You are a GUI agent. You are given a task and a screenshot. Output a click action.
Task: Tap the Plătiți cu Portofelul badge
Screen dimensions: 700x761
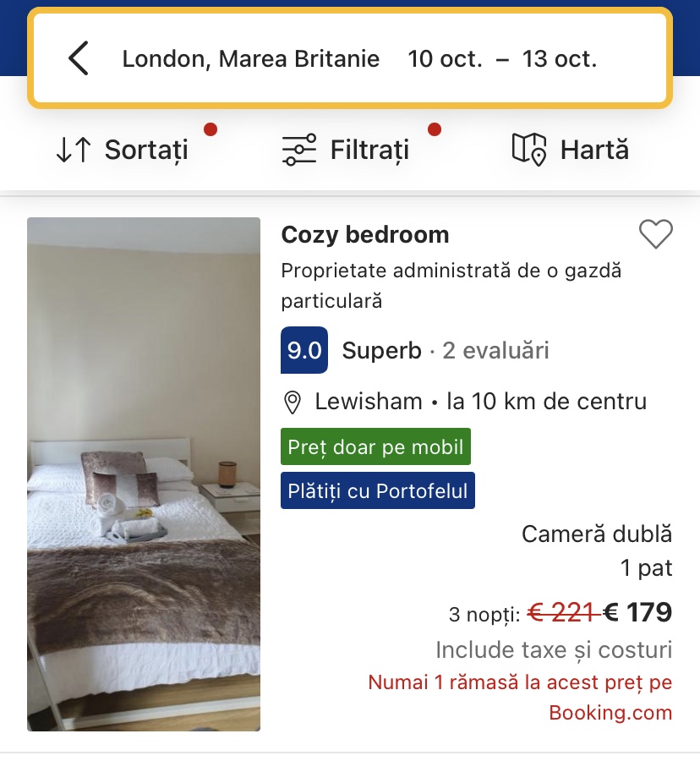coord(378,491)
